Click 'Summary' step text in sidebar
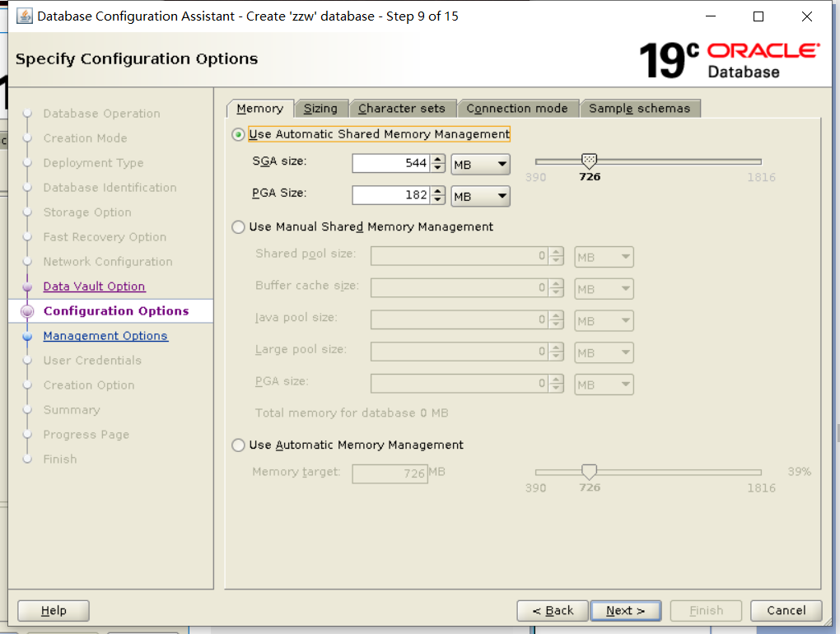 72,410
